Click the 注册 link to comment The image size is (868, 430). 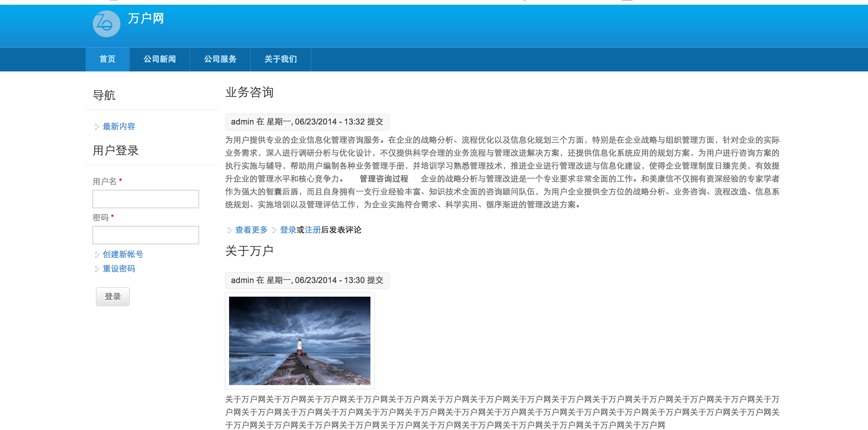pos(312,230)
